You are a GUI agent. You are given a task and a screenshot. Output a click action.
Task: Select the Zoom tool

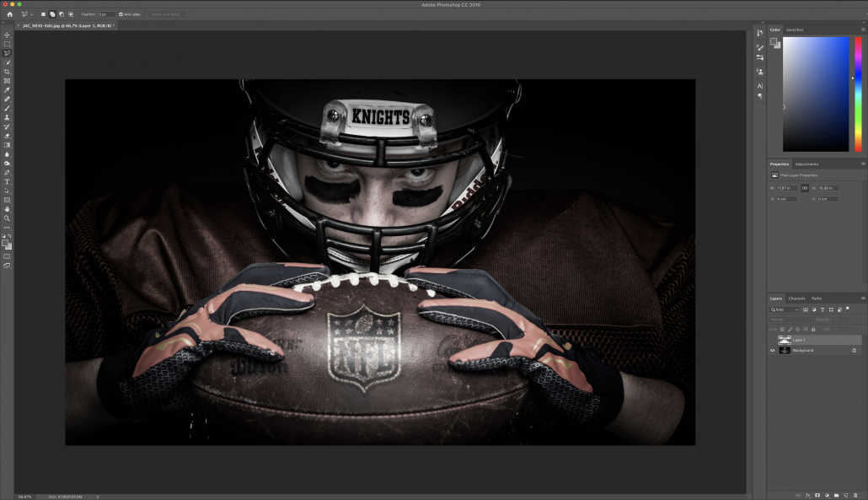[x=8, y=218]
